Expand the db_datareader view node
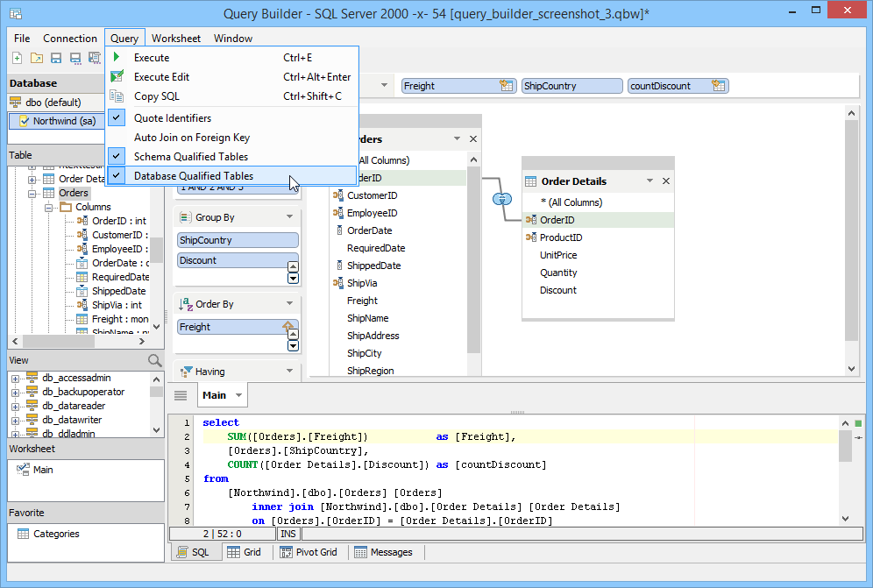Image resolution: width=873 pixels, height=588 pixels. 16,407
